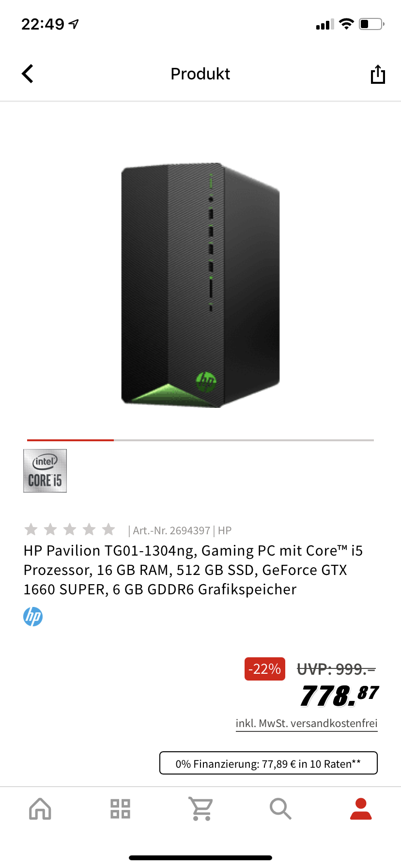401x868 pixels.
Task: Tap the Intel Core i5 badge
Action: coord(45,471)
